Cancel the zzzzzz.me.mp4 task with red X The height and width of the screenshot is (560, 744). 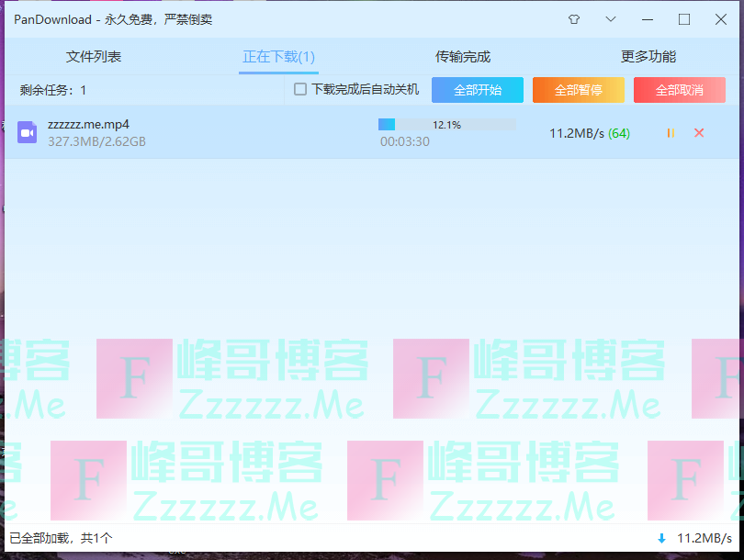point(699,133)
